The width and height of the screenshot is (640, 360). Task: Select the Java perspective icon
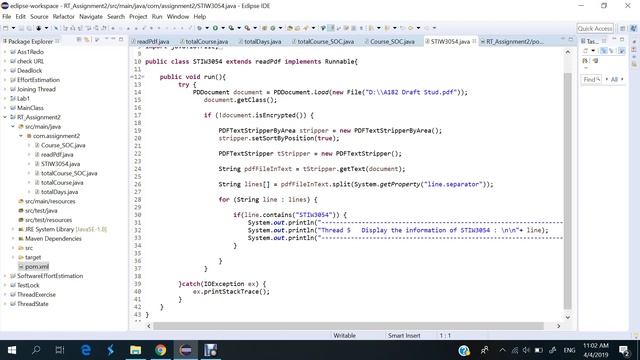(633, 29)
